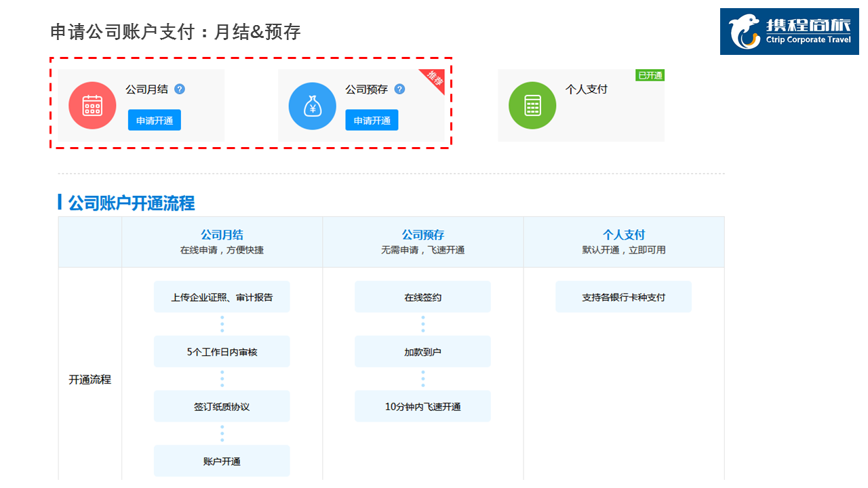The height and width of the screenshot is (488, 868).
Task: Click the 开通流程 row label
Action: (x=90, y=380)
